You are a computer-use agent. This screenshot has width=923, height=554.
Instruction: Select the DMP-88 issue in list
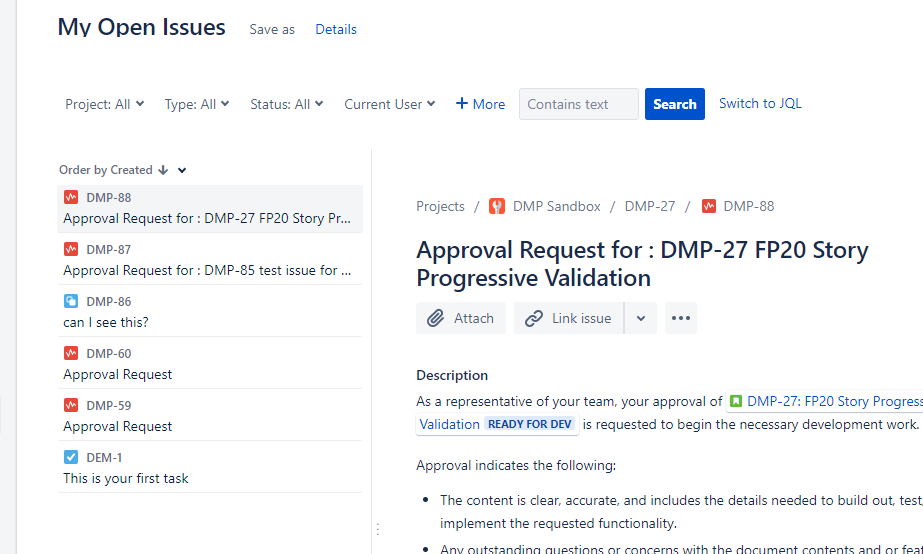[210, 208]
